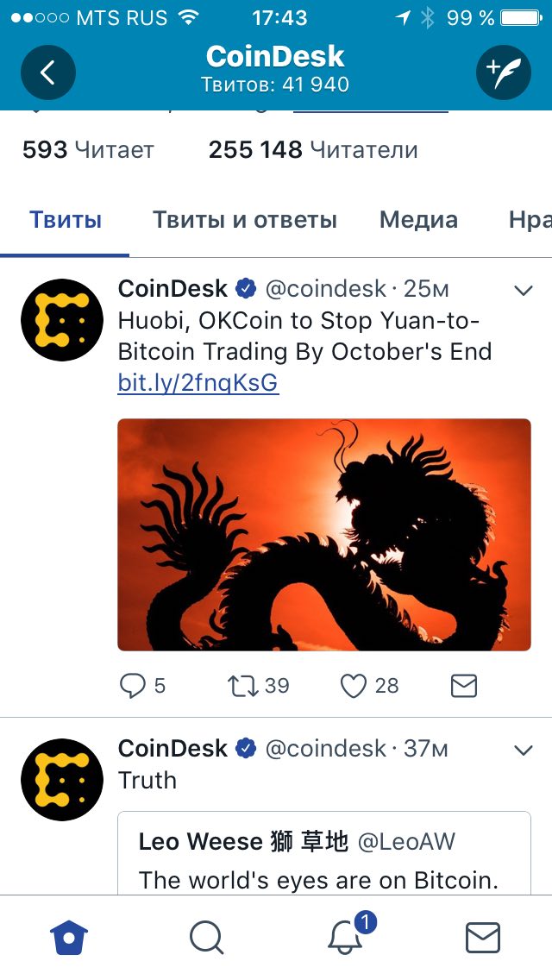Share the Huobi tweet via direct message
The height and width of the screenshot is (980, 552).
click(464, 686)
